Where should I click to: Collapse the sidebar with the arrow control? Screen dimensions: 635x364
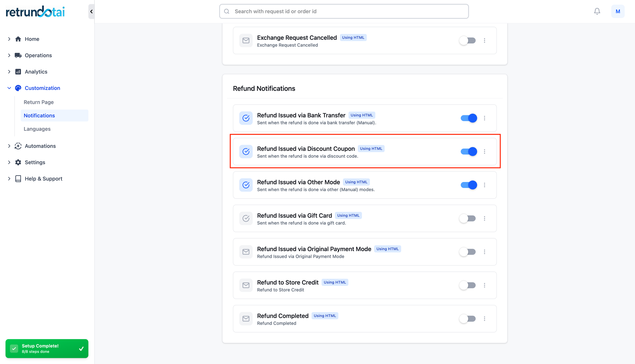point(91,11)
